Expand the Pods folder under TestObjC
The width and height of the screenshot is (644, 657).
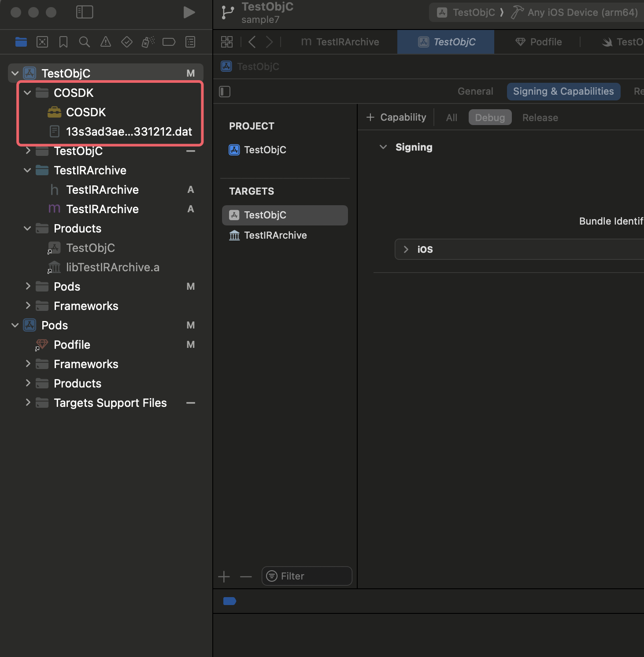coord(27,286)
